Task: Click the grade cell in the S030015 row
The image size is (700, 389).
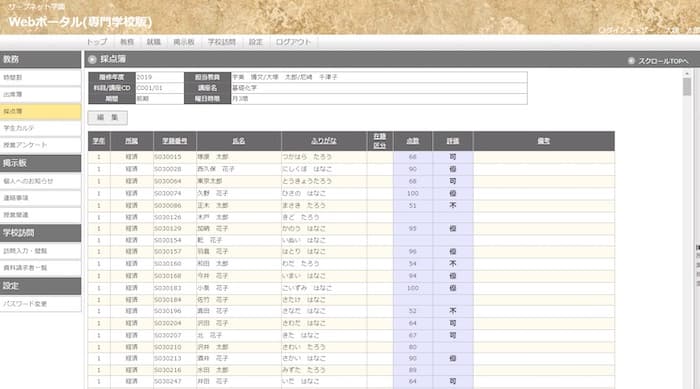Action: point(453,157)
